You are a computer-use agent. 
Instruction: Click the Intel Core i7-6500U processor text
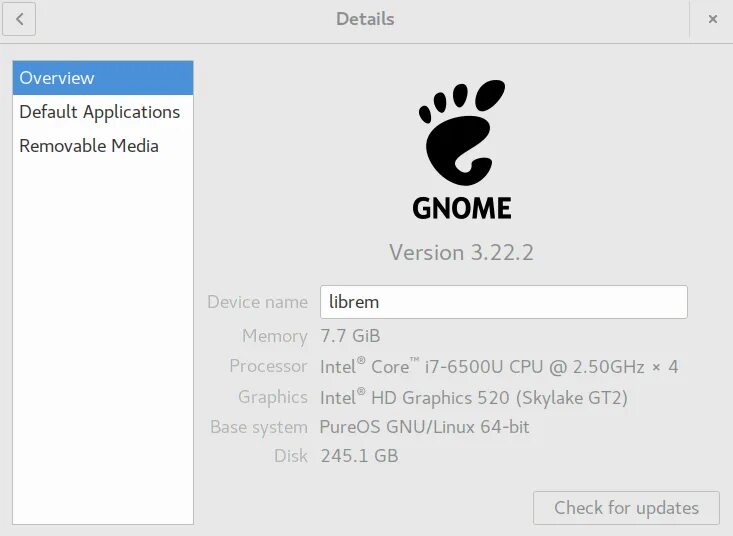499,367
